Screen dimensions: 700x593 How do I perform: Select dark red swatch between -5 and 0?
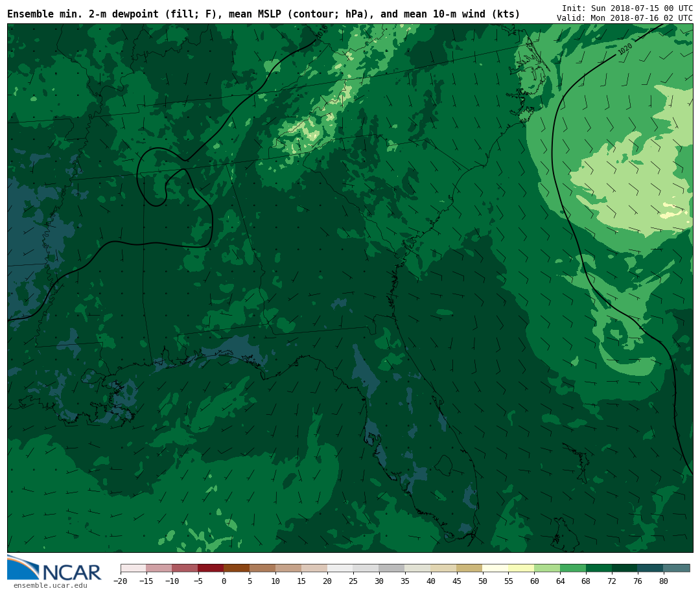[211, 568]
